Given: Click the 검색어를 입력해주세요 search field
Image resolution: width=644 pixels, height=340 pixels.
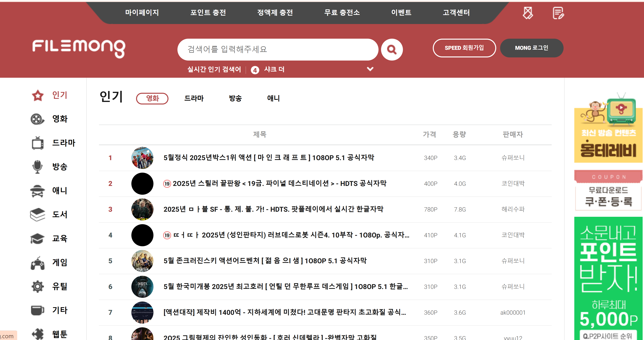Looking at the screenshot, I should pyautogui.click(x=278, y=50).
